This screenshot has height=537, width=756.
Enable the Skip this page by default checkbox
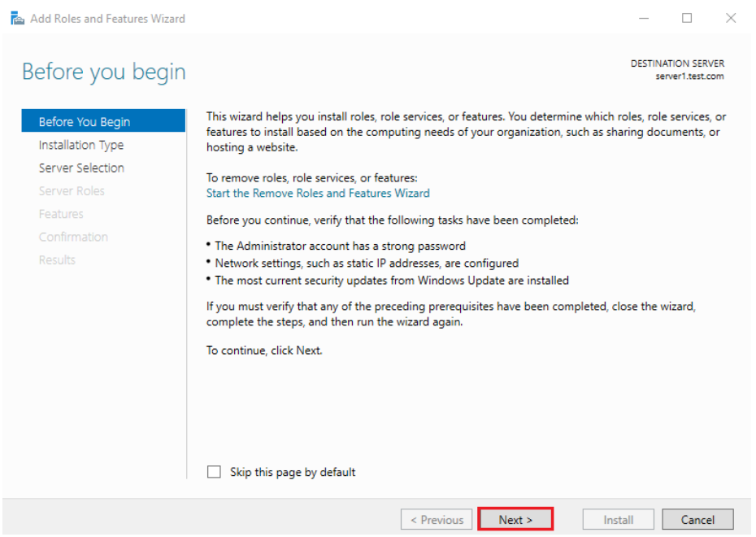coord(215,472)
